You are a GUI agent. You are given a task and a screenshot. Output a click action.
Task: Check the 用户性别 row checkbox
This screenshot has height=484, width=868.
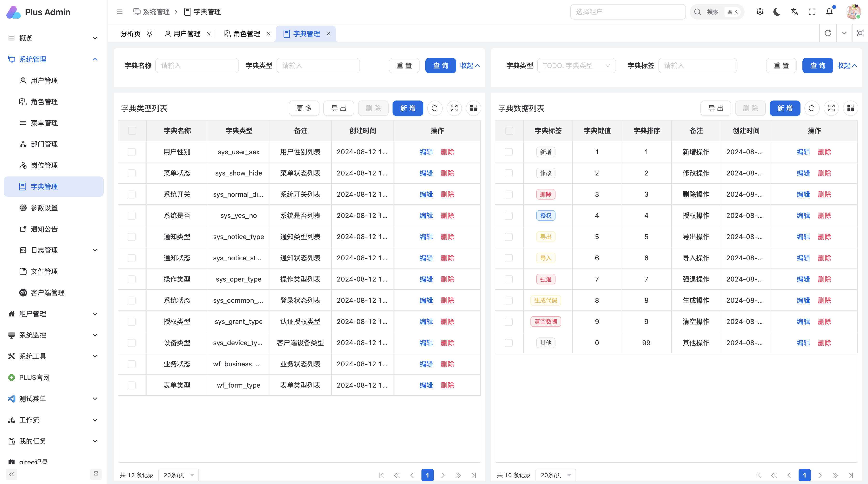click(132, 152)
